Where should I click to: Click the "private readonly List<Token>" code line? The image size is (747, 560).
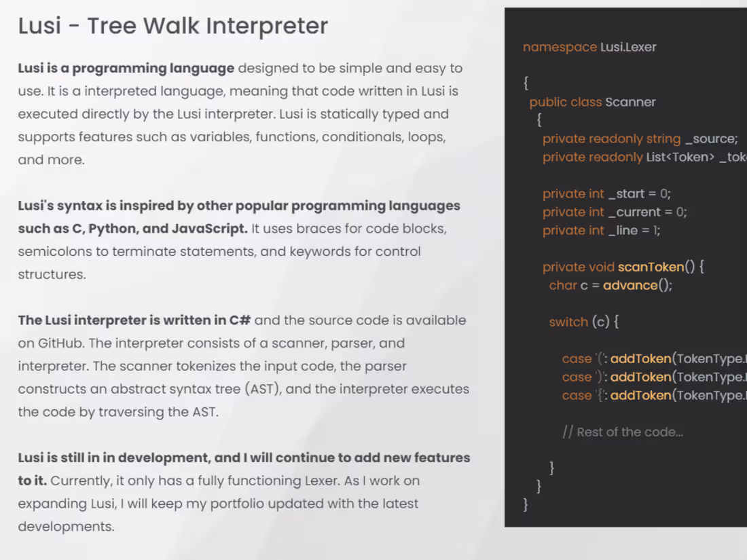pyautogui.click(x=644, y=157)
